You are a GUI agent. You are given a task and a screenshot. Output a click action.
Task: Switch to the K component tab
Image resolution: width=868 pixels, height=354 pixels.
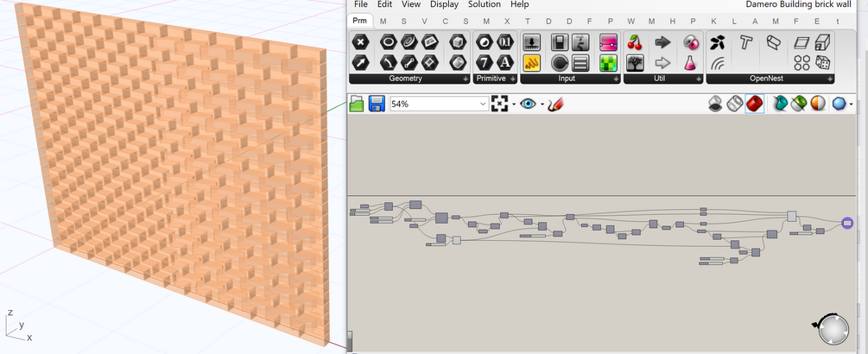point(714,22)
